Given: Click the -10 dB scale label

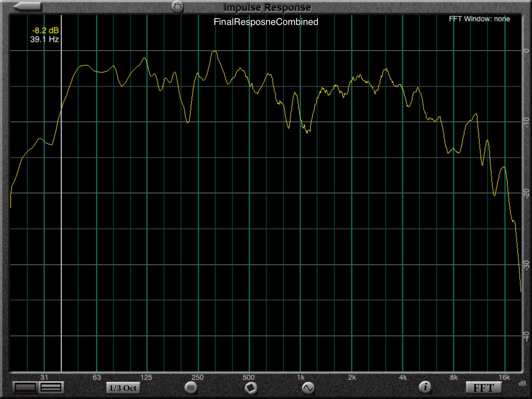Looking at the screenshot, I should point(526,122).
